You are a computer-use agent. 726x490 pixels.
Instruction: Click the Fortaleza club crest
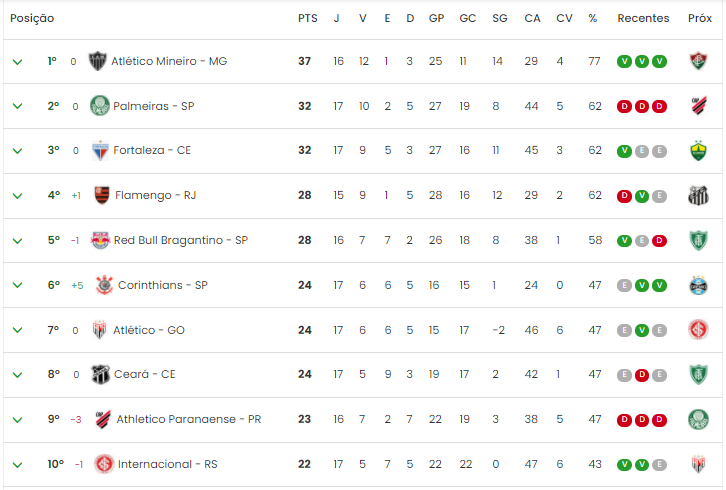coord(100,151)
